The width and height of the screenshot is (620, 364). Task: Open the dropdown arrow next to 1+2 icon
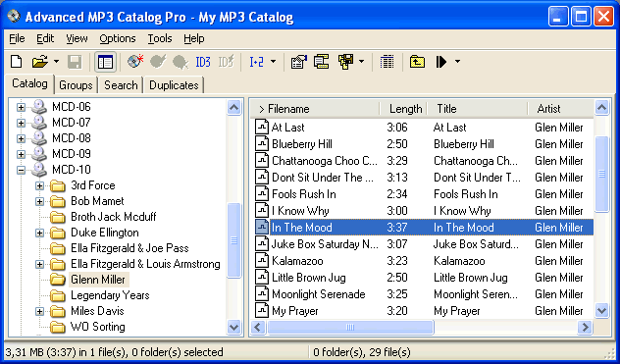tap(273, 62)
